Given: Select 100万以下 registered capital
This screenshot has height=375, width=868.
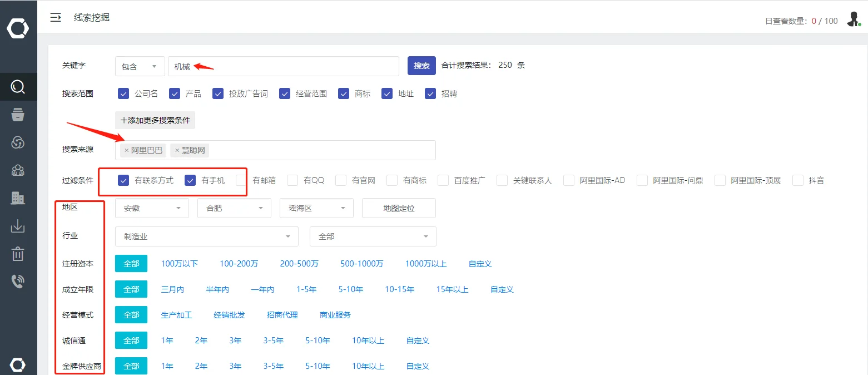Looking at the screenshot, I should (180, 264).
